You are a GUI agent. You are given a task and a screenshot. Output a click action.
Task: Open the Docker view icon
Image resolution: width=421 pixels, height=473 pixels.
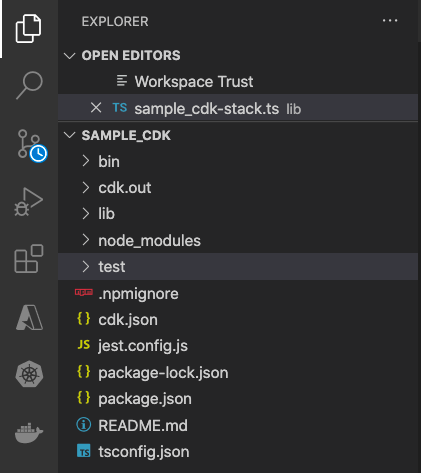[x=29, y=433]
